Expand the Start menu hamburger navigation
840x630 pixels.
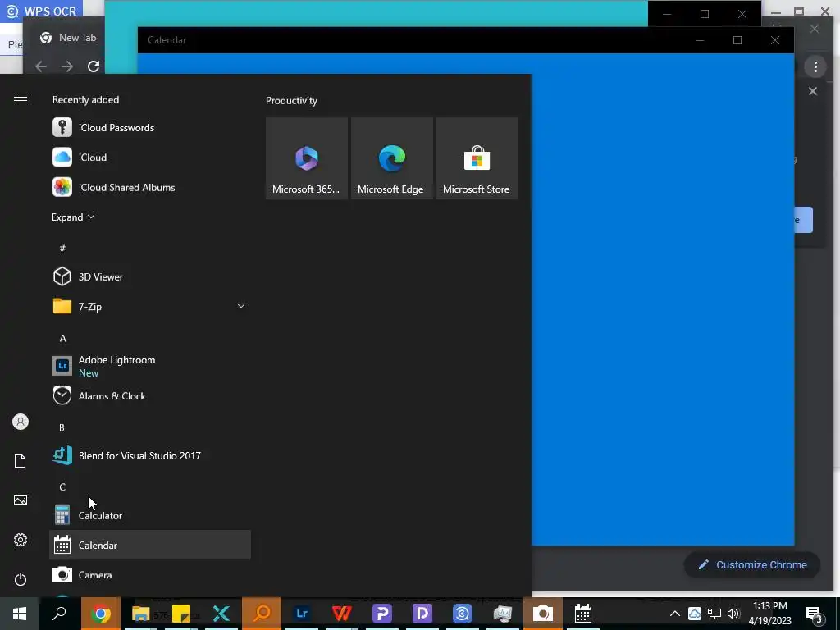(21, 97)
